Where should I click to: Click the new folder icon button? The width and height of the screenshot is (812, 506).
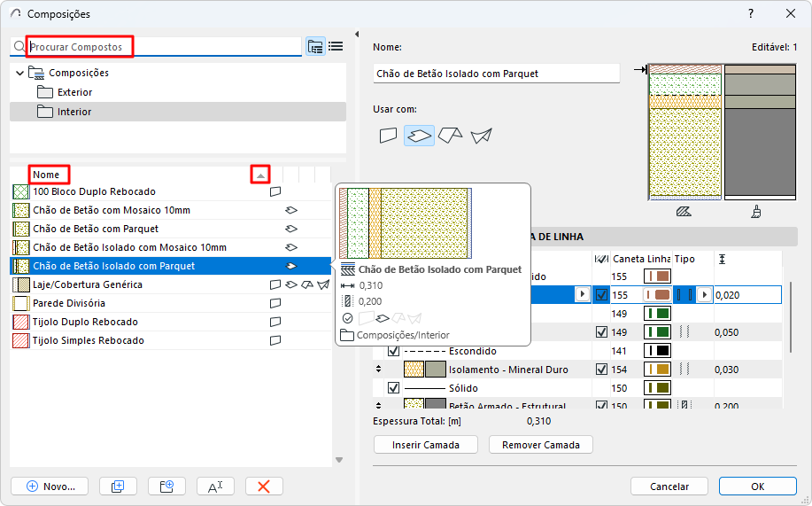pos(166,486)
